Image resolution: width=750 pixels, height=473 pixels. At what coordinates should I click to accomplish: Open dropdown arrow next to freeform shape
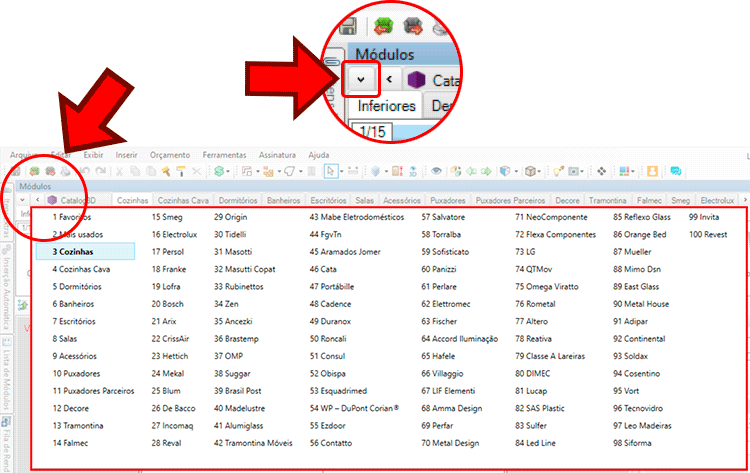[300, 172]
